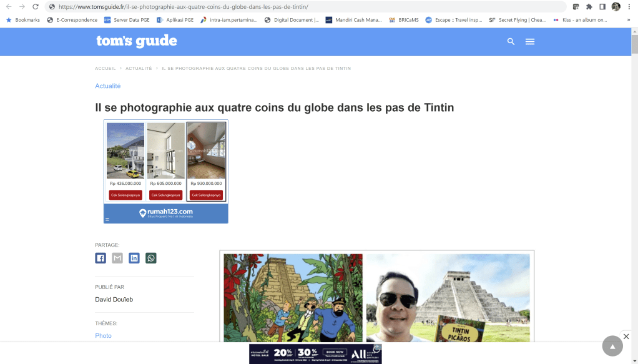Expand the hidden bookmarks overflow chevron

click(x=628, y=20)
